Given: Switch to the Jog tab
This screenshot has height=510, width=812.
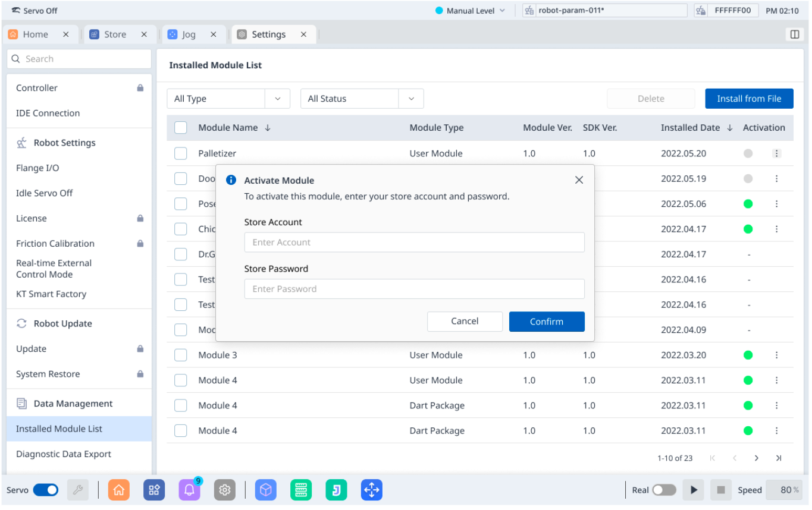Looking at the screenshot, I should point(189,34).
